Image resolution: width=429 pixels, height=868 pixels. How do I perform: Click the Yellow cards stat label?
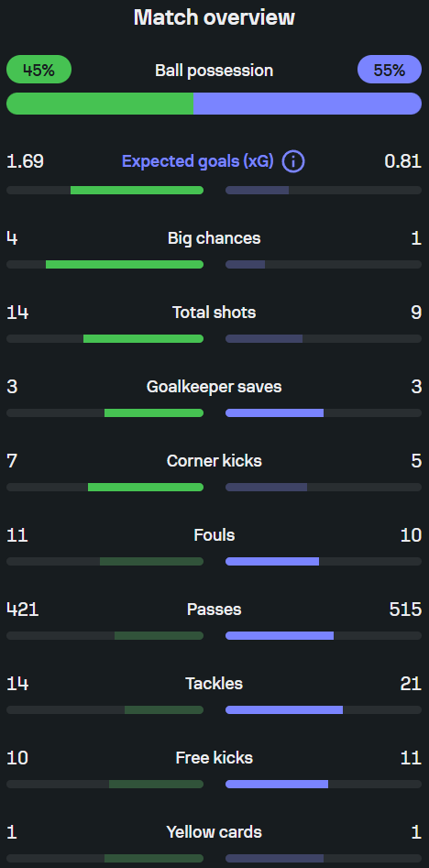click(x=214, y=831)
